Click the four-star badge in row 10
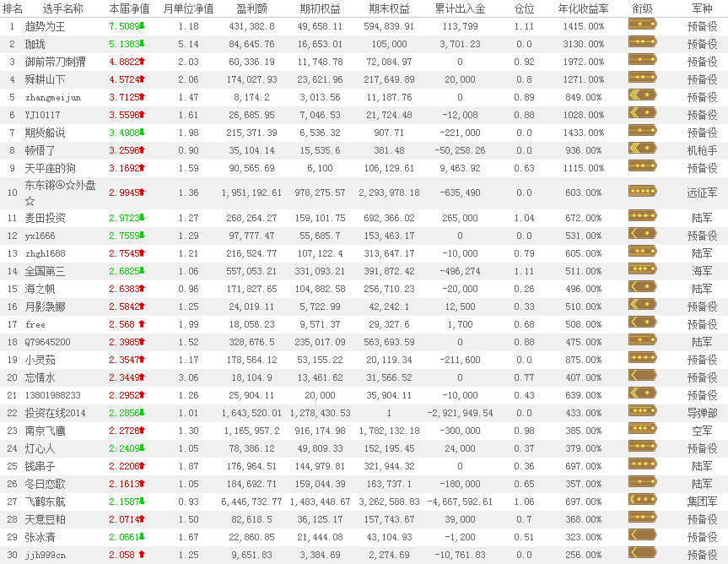728x564 pixels. (x=643, y=191)
